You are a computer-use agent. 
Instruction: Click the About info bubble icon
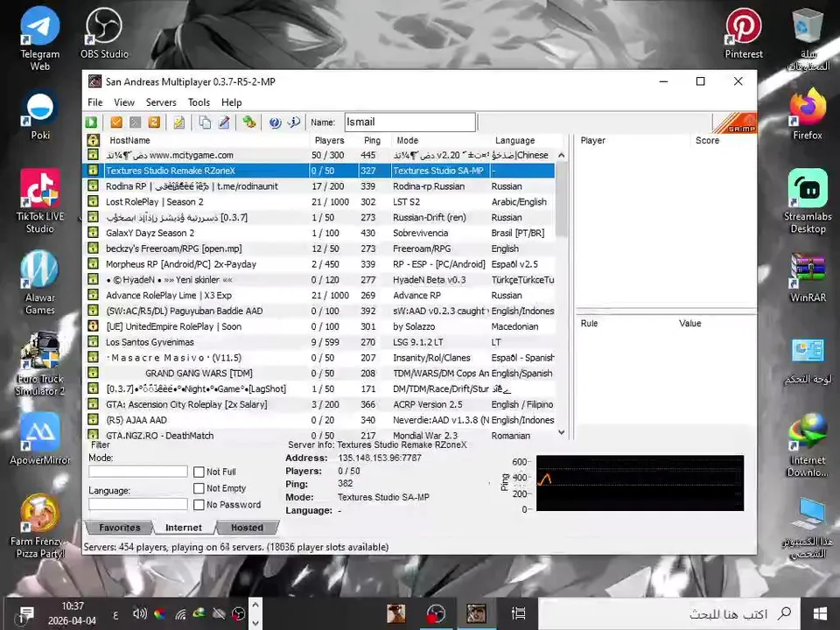point(294,122)
